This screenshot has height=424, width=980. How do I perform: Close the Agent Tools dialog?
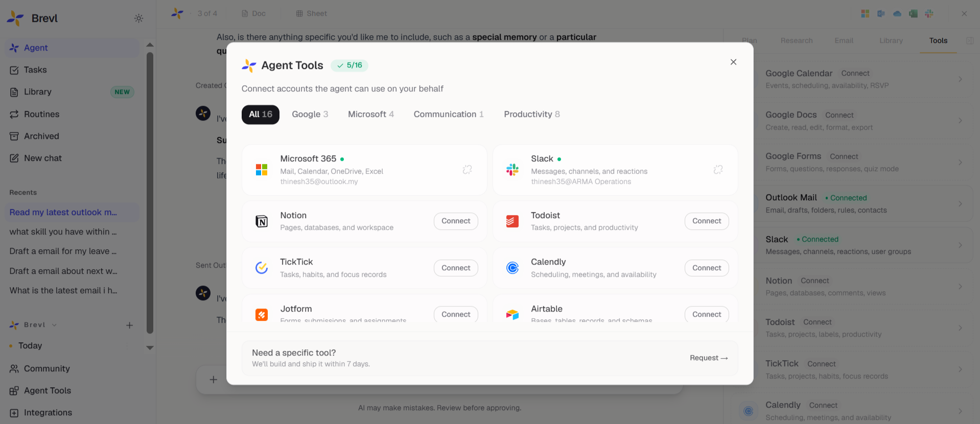tap(733, 62)
